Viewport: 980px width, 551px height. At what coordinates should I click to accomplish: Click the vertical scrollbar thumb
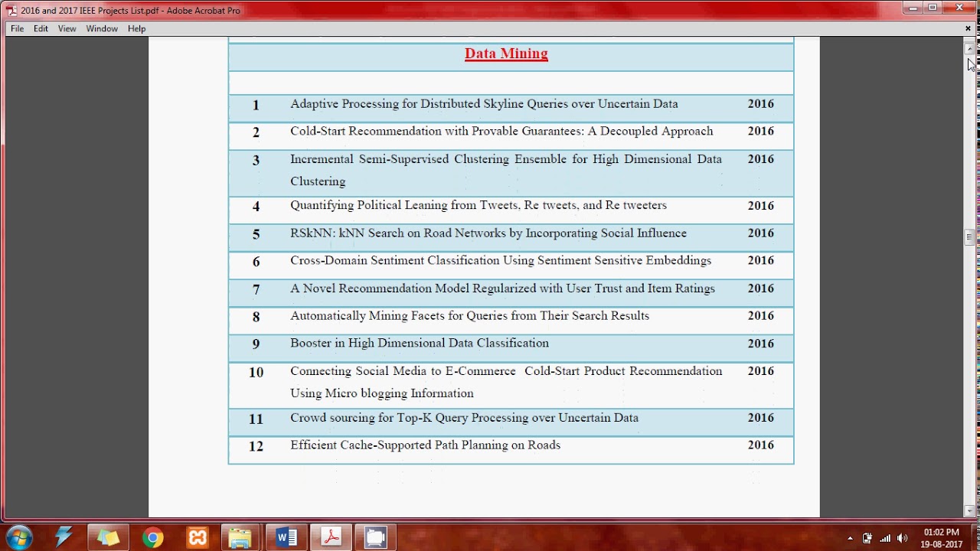point(969,237)
